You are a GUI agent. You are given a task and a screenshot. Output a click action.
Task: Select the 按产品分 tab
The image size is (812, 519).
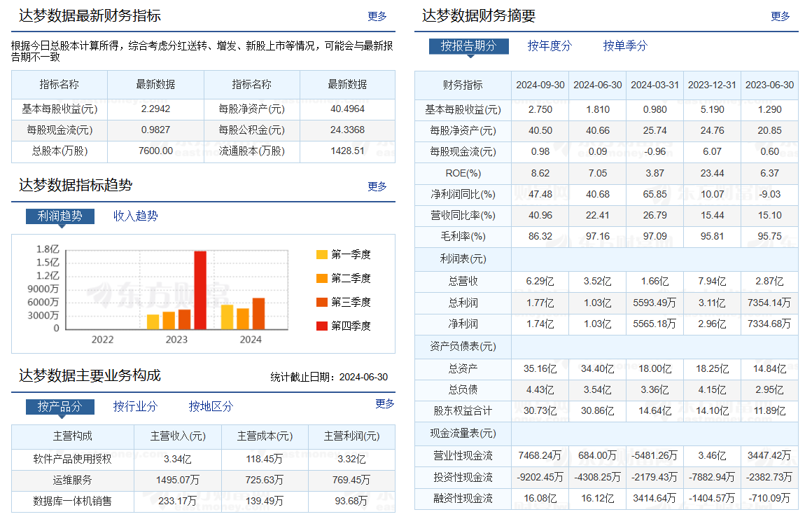60,407
